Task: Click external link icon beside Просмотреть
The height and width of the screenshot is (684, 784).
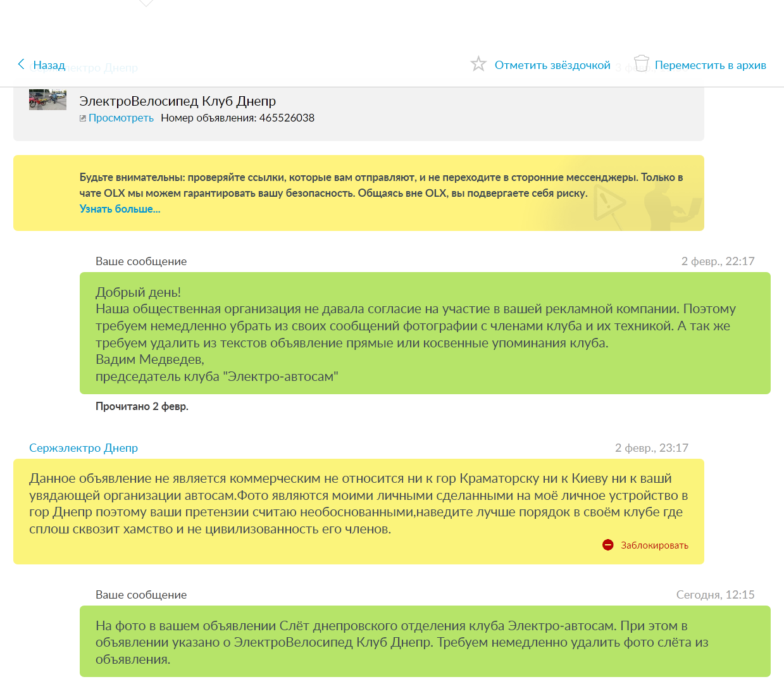Action: (83, 118)
